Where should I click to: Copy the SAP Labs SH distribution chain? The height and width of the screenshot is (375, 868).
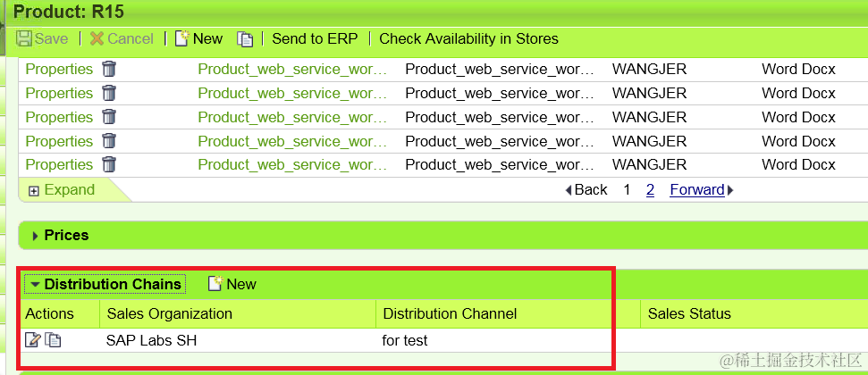point(53,340)
